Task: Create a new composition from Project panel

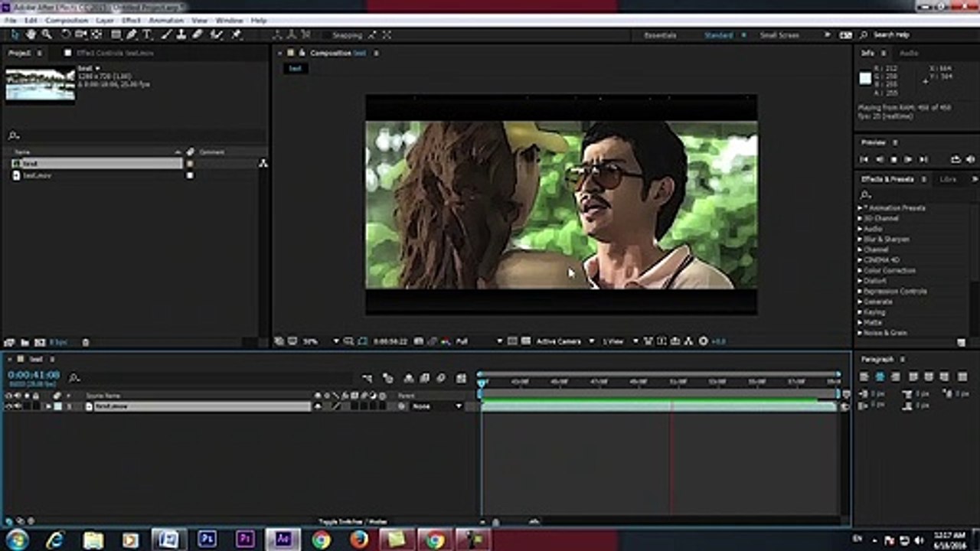Action: click(x=39, y=342)
